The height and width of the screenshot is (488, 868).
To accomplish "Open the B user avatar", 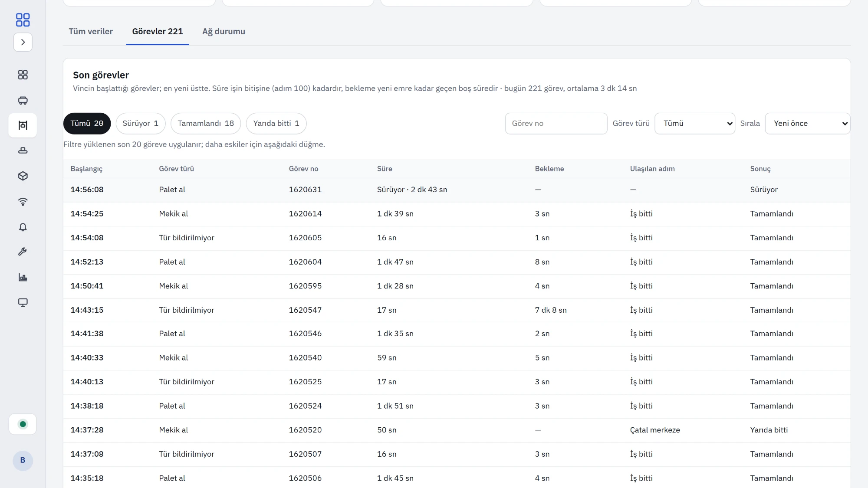I will (x=23, y=460).
